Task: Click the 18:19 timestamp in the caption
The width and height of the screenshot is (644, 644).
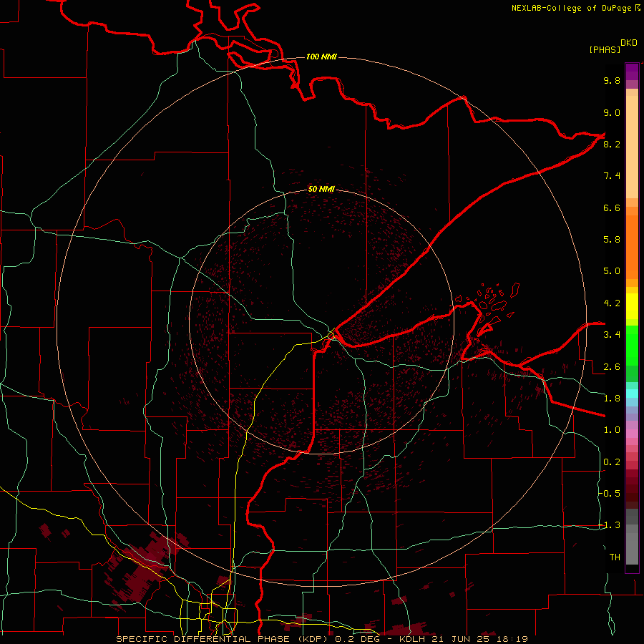Action: tap(511, 639)
